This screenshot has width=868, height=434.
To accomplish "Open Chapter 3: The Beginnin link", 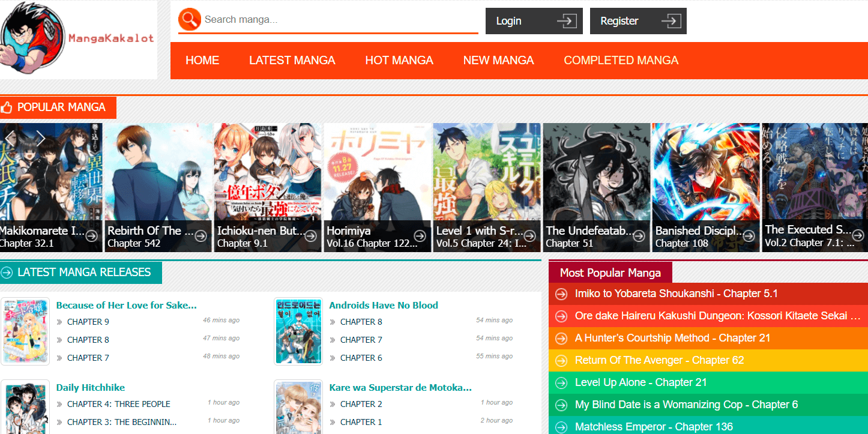I will (122, 422).
